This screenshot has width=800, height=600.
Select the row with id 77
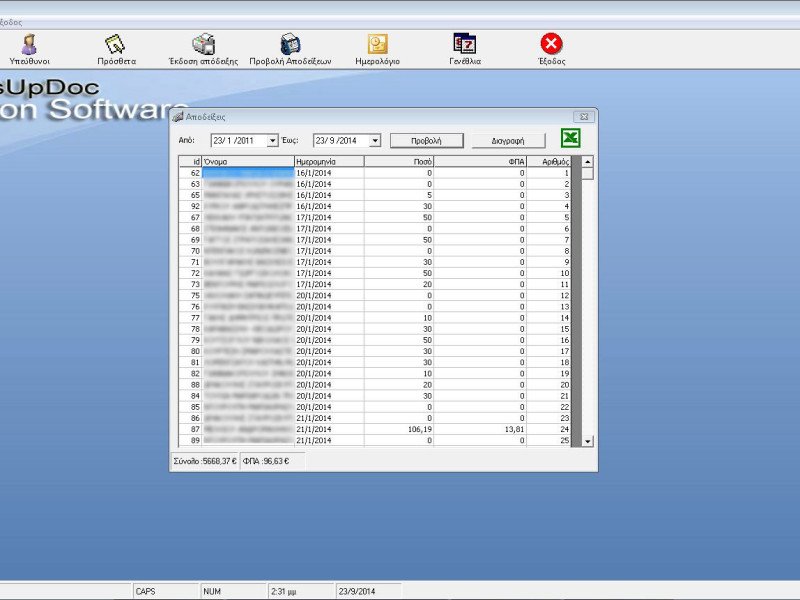375,317
